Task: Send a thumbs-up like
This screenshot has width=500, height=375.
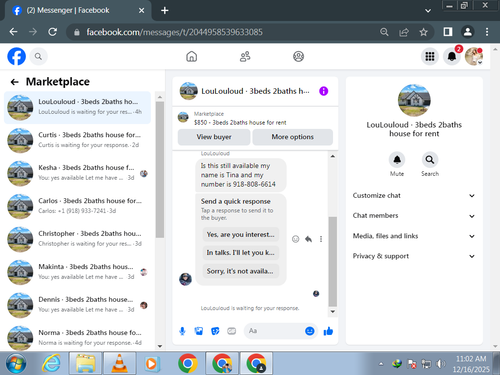Action: tap(328, 331)
